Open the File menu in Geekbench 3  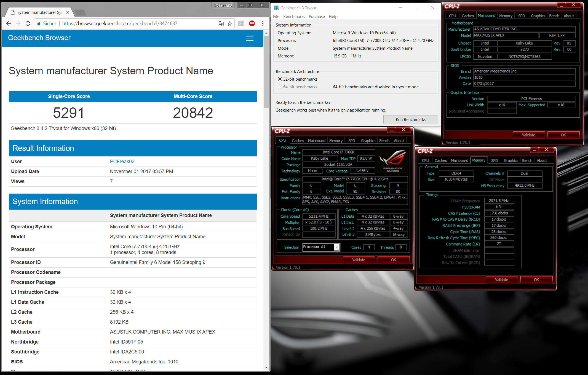coord(276,17)
